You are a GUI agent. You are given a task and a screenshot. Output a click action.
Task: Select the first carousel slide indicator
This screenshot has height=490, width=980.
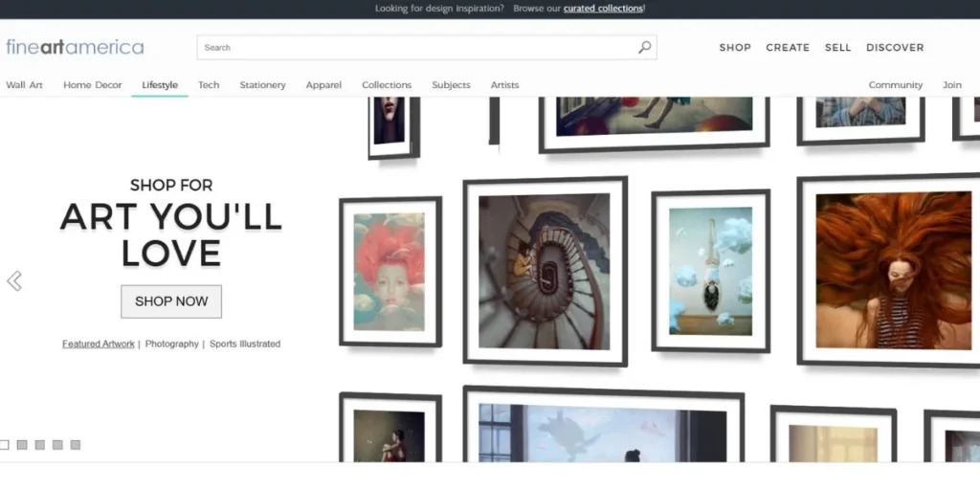click(5, 445)
